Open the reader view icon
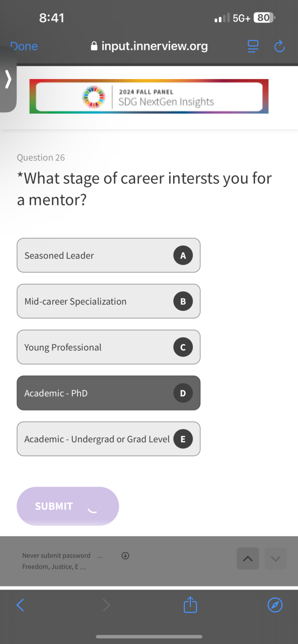 [x=253, y=47]
